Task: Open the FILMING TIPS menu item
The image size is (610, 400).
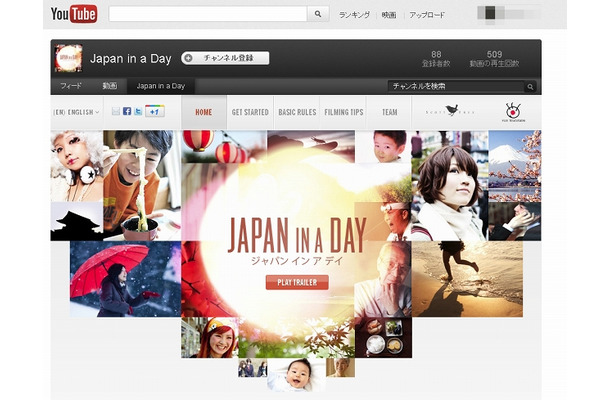Action: (x=344, y=112)
